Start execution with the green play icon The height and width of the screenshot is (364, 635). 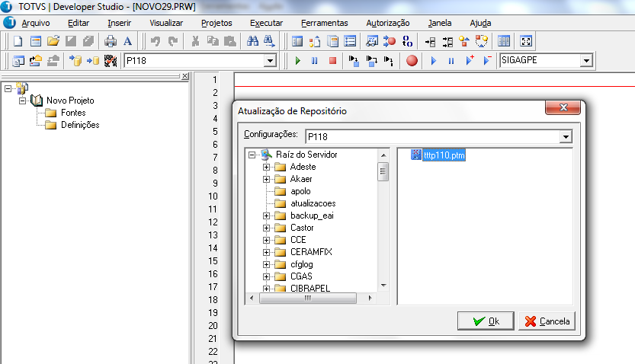[298, 61]
